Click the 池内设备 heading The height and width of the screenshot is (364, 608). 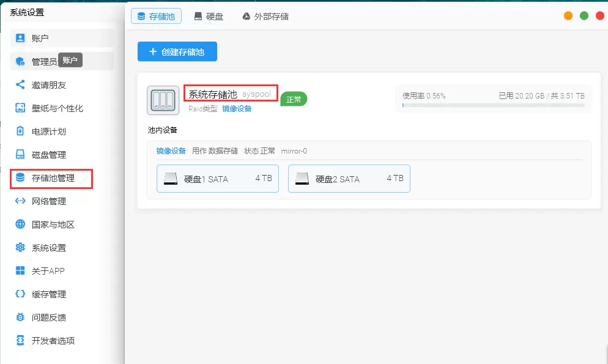point(163,130)
